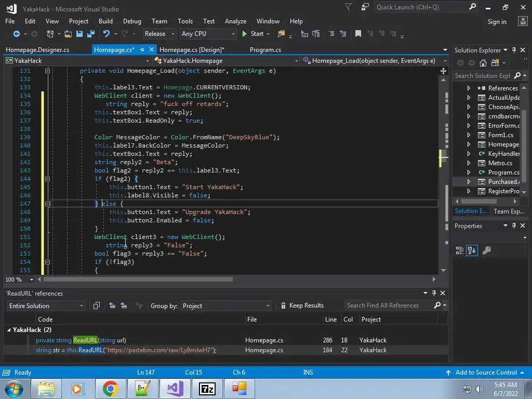The width and height of the screenshot is (532, 399).
Task: Go to previous location in references list
Action: click(112, 305)
